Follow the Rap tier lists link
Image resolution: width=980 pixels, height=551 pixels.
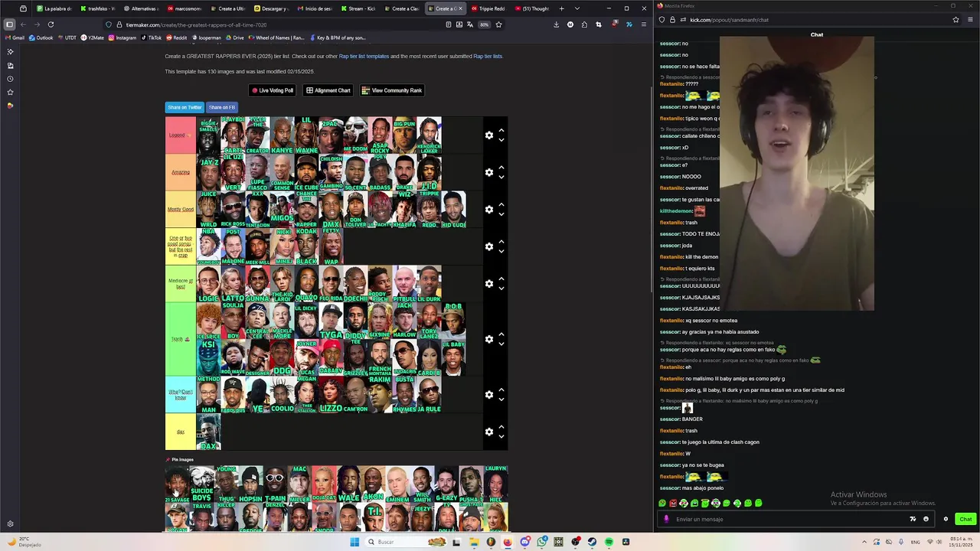[x=488, y=56]
